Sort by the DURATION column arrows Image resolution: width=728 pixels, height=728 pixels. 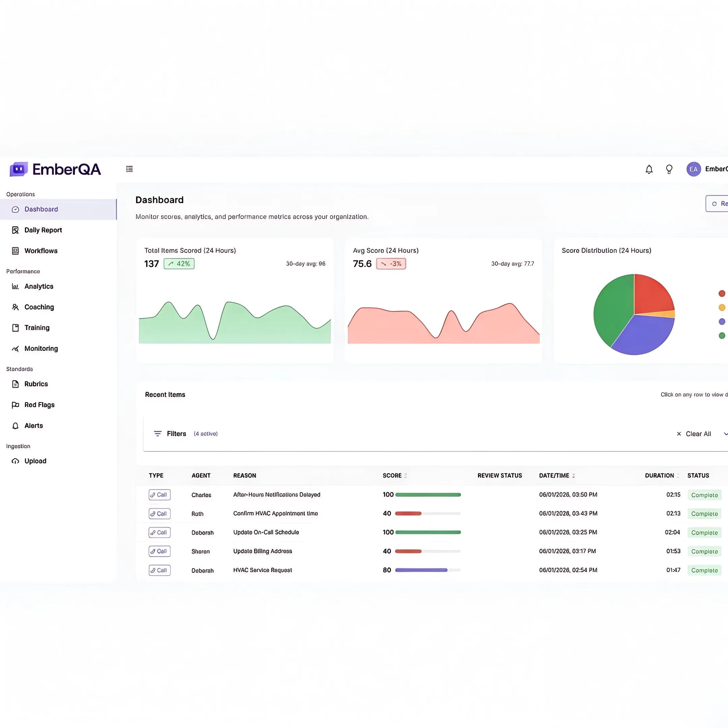(x=678, y=476)
